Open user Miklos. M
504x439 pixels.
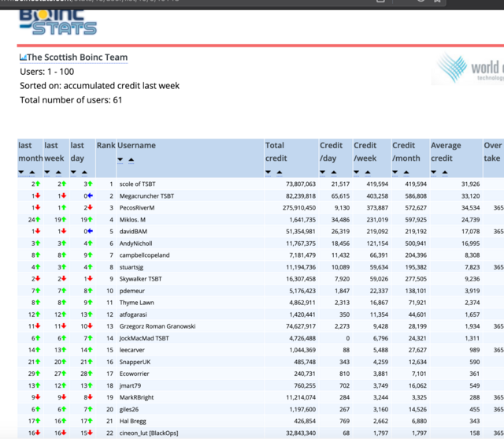coord(132,220)
